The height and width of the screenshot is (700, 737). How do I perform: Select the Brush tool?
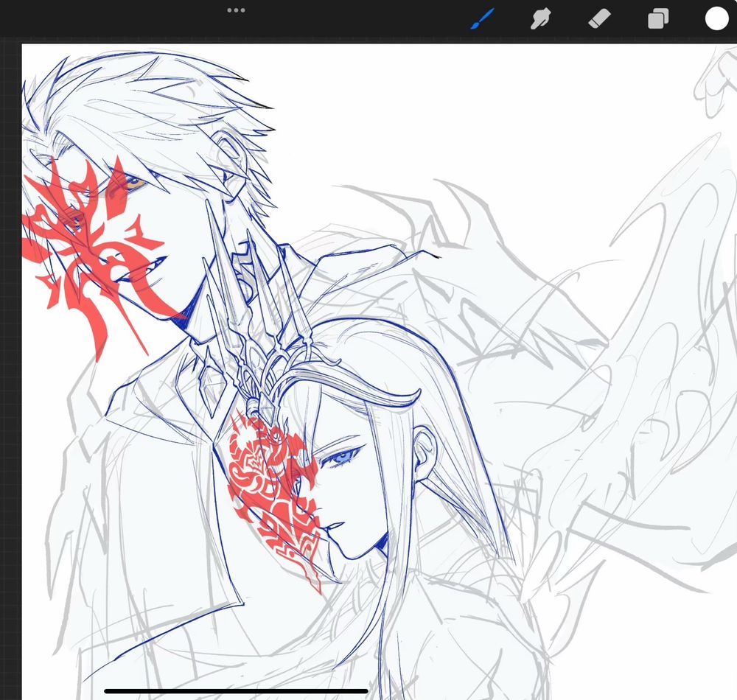coord(482,19)
